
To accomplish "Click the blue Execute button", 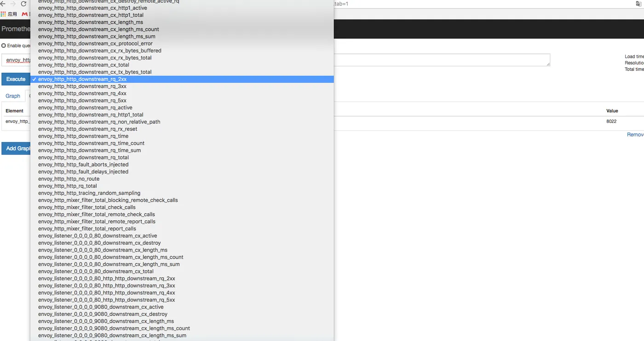I will coord(16,79).
